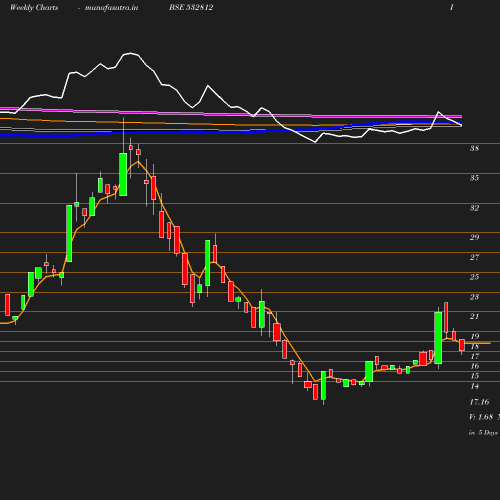This screenshot has height=500, width=500.
Task: Click the peak of the white indicator line
Action: pyautogui.click(x=130, y=53)
